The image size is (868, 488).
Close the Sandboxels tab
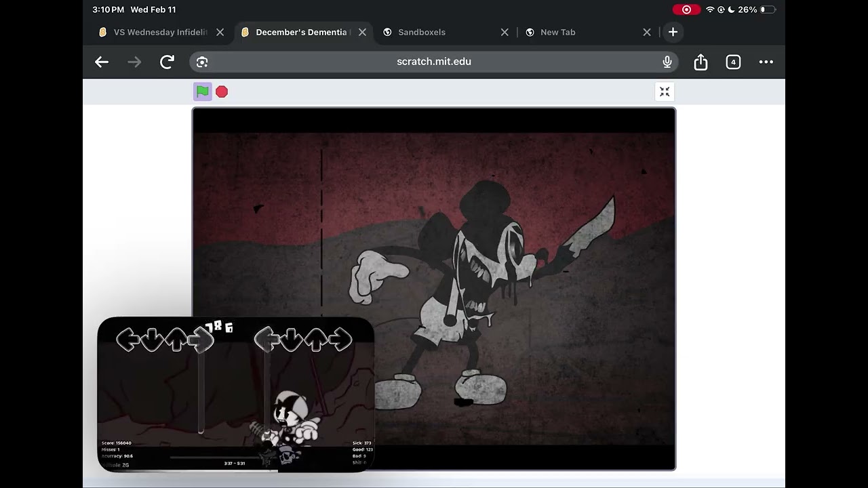click(x=505, y=32)
